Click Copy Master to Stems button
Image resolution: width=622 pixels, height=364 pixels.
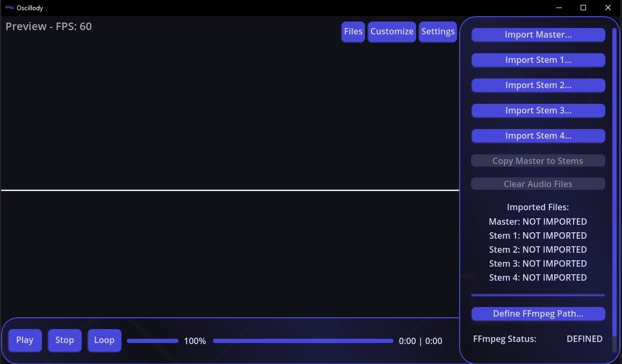[x=538, y=161]
